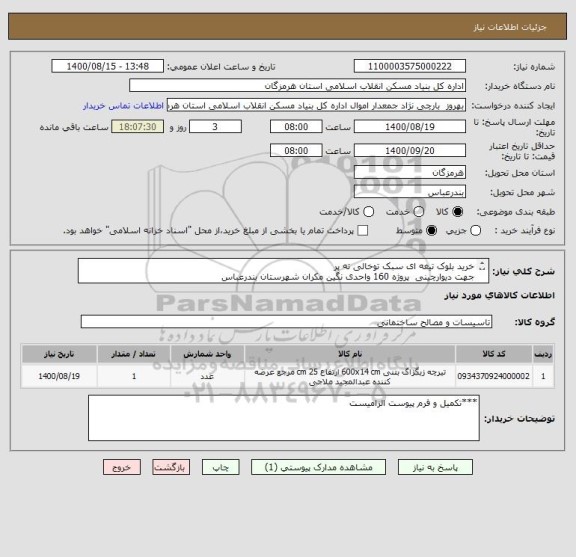
Task: Click the delivery province field هرمزگان
Action: [x=410, y=172]
